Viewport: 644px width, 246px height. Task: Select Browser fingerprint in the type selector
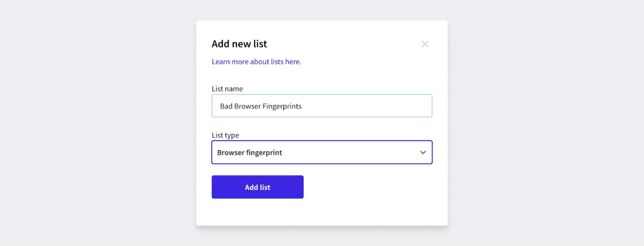point(322,152)
